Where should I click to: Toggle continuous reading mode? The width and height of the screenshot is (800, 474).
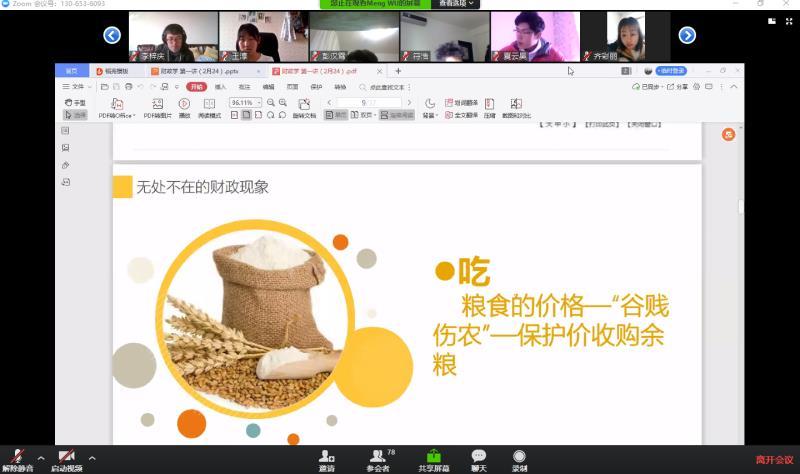pos(396,115)
